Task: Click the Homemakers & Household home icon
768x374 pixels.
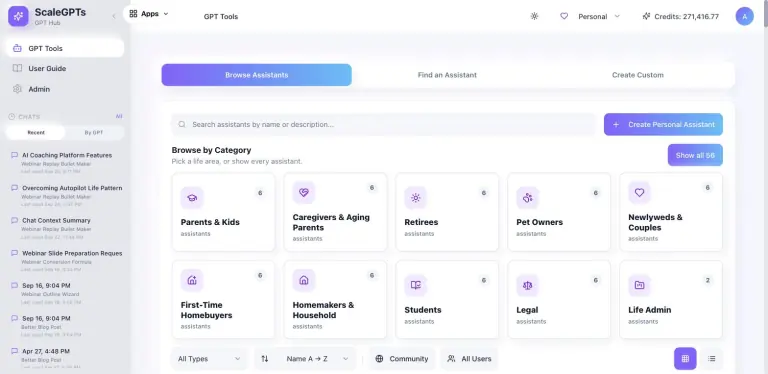Action: click(304, 280)
